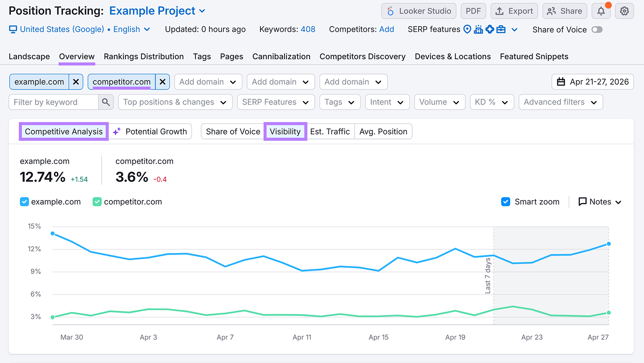Open the Cannibalization tab

281,57
